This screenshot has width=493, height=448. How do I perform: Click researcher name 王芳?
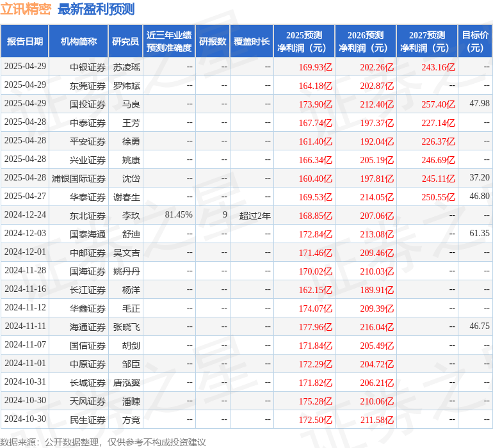click(x=131, y=123)
